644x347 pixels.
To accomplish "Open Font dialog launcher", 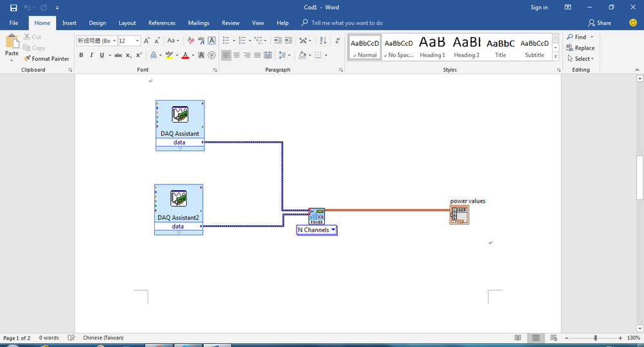I will [215, 70].
